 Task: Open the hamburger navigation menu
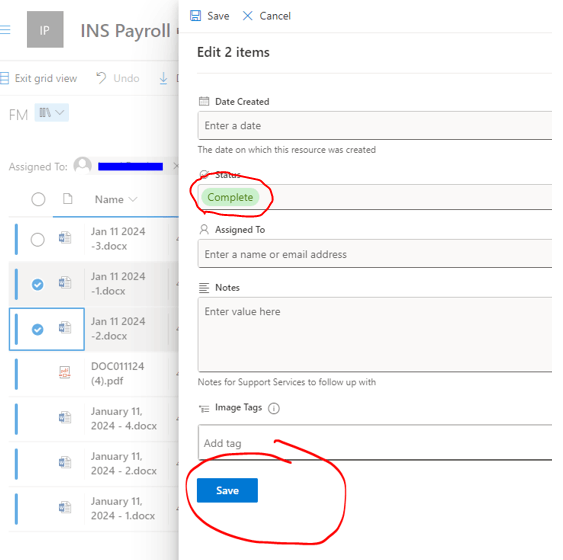coord(5,29)
